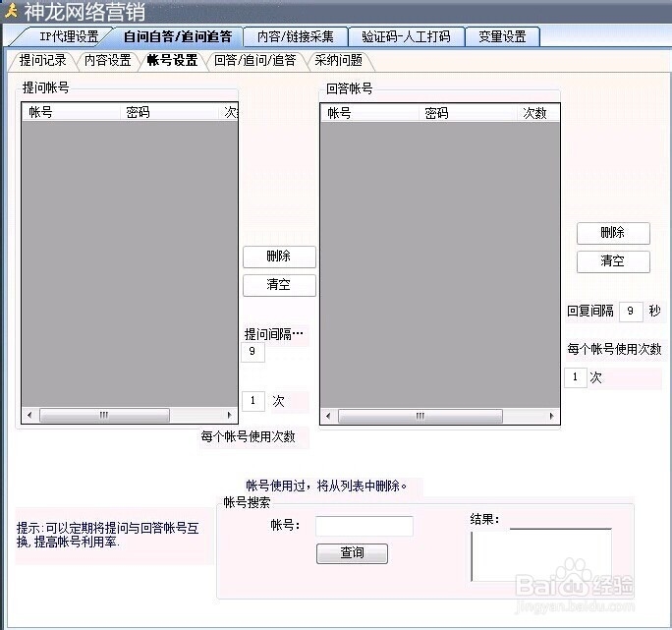Click 帐号 column header in 提问帐号 list
The image size is (672, 630).
[71, 112]
